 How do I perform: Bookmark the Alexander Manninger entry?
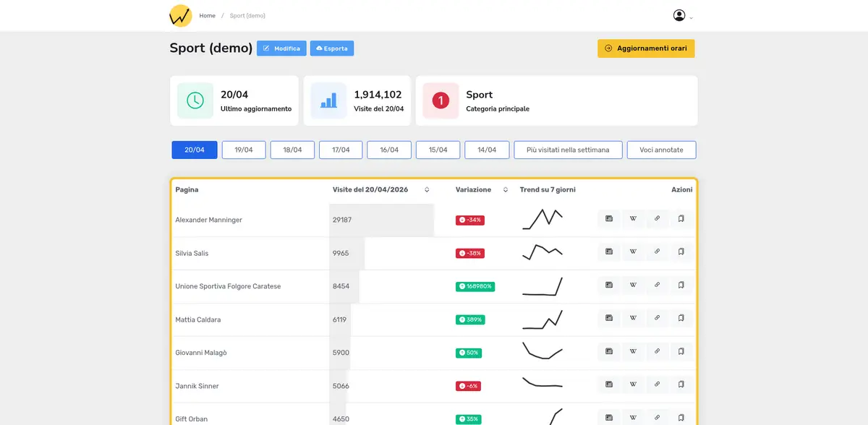click(681, 219)
